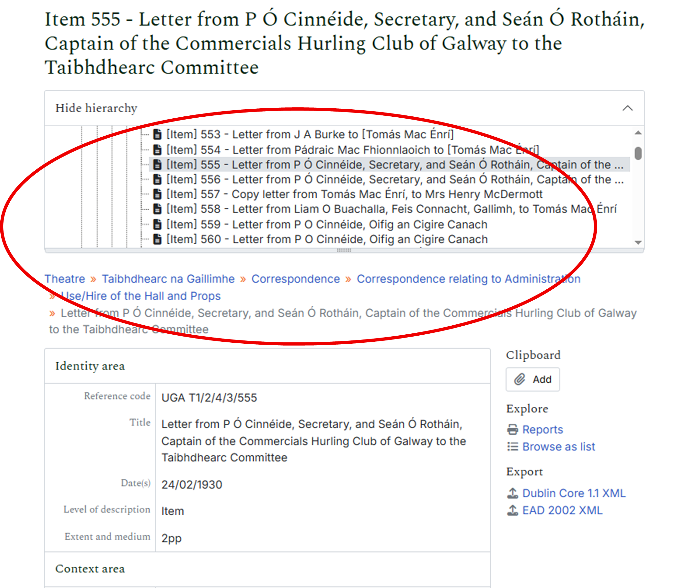Screen dimensions: 700x588
Task: Click the upload icon beside EAD 2002 XML
Action: coord(512,510)
